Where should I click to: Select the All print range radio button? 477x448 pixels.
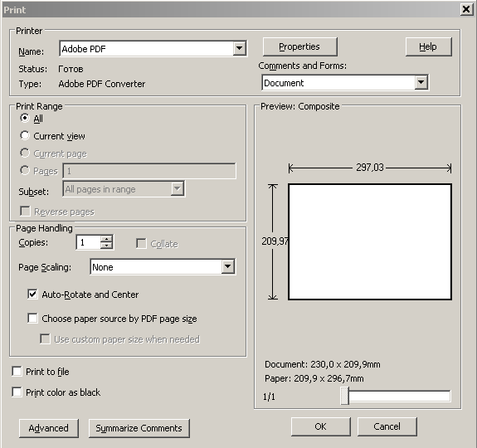click(25, 118)
